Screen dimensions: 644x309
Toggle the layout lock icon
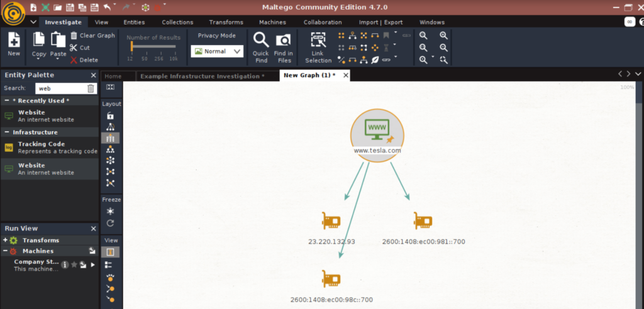click(110, 116)
